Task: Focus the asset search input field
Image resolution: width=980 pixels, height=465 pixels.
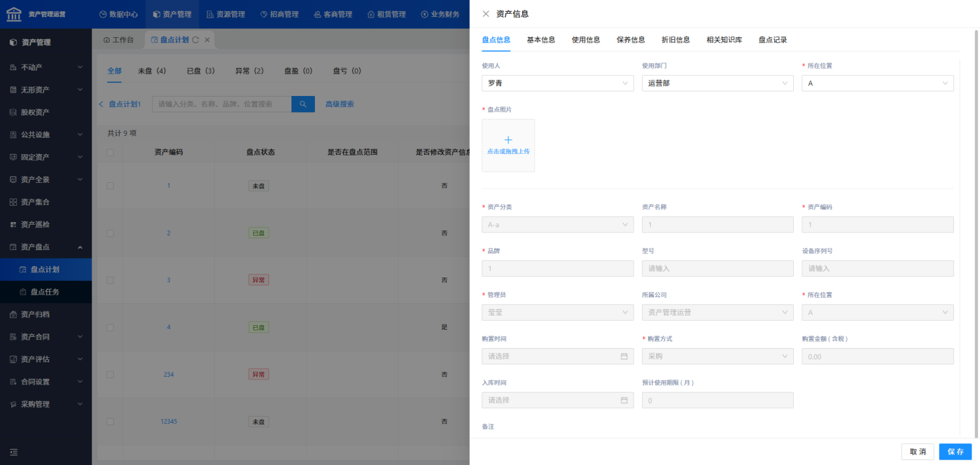Action: [221, 104]
